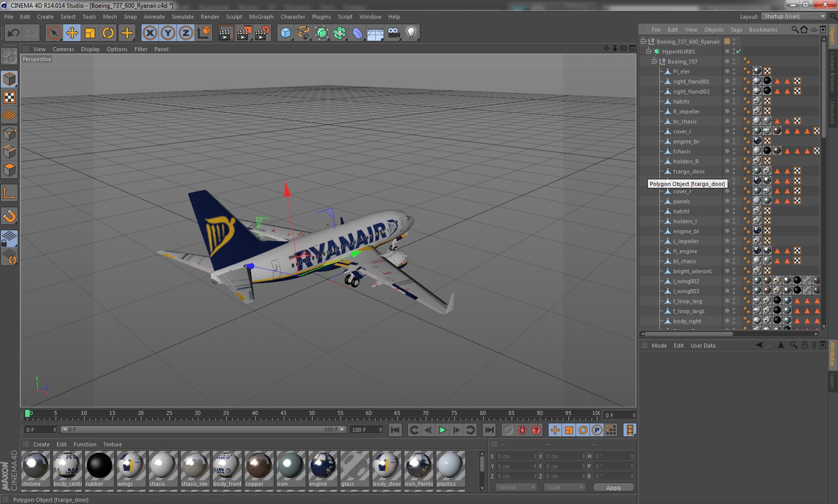Switch to Points mode
The width and height of the screenshot is (838, 504).
tap(9, 134)
